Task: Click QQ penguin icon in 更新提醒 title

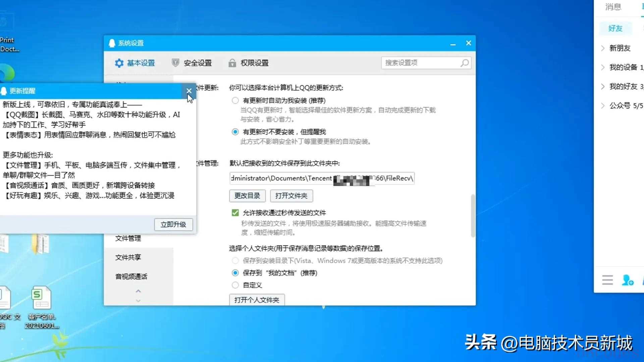Action: (4, 91)
